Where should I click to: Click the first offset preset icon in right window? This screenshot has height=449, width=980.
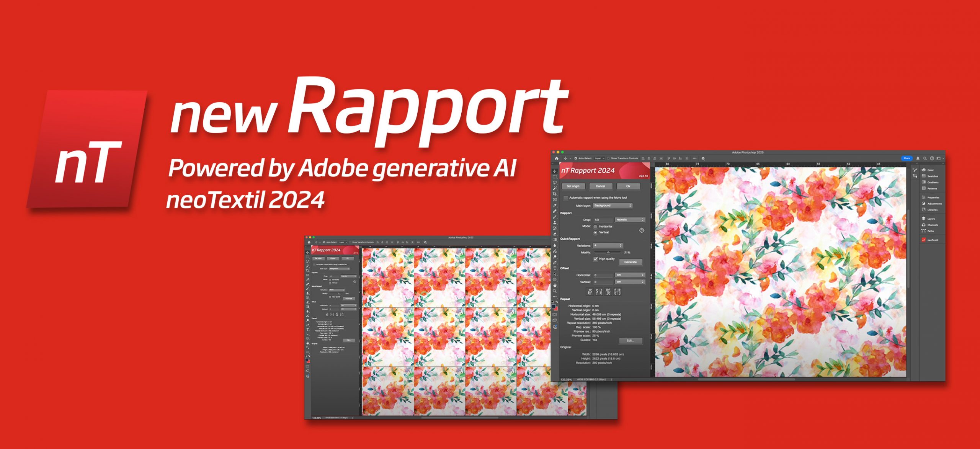coord(590,292)
